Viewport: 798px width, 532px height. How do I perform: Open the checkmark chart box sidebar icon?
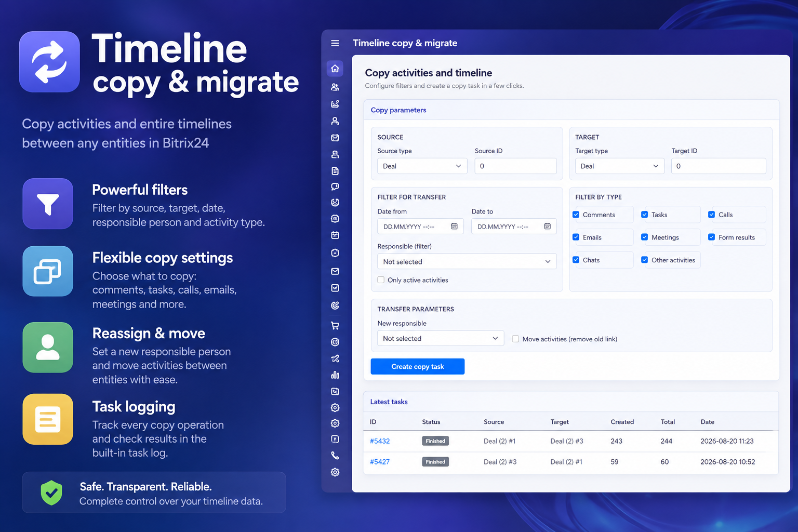pos(335,288)
